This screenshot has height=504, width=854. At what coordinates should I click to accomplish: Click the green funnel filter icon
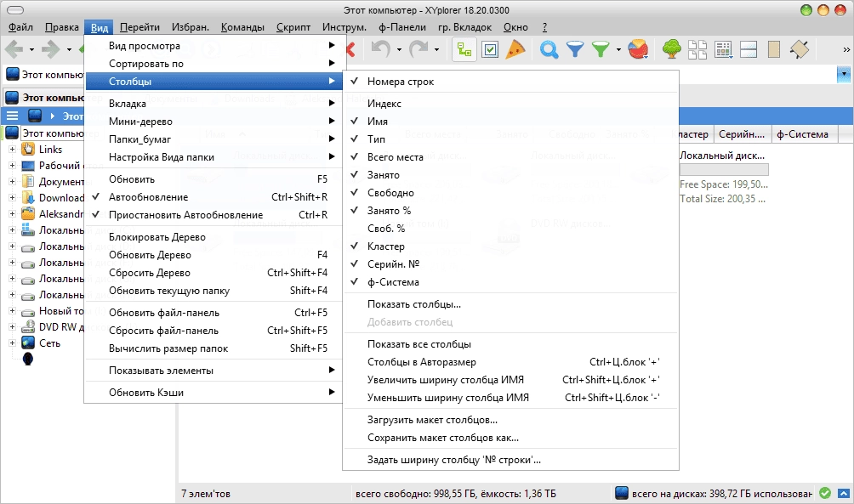coord(601,49)
